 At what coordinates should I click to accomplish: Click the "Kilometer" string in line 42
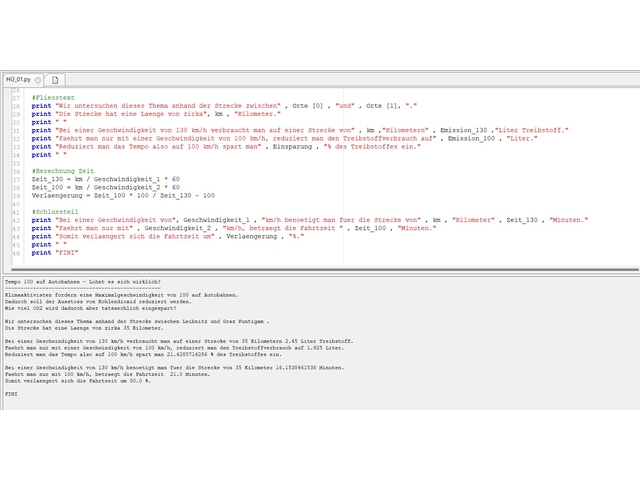point(473,220)
